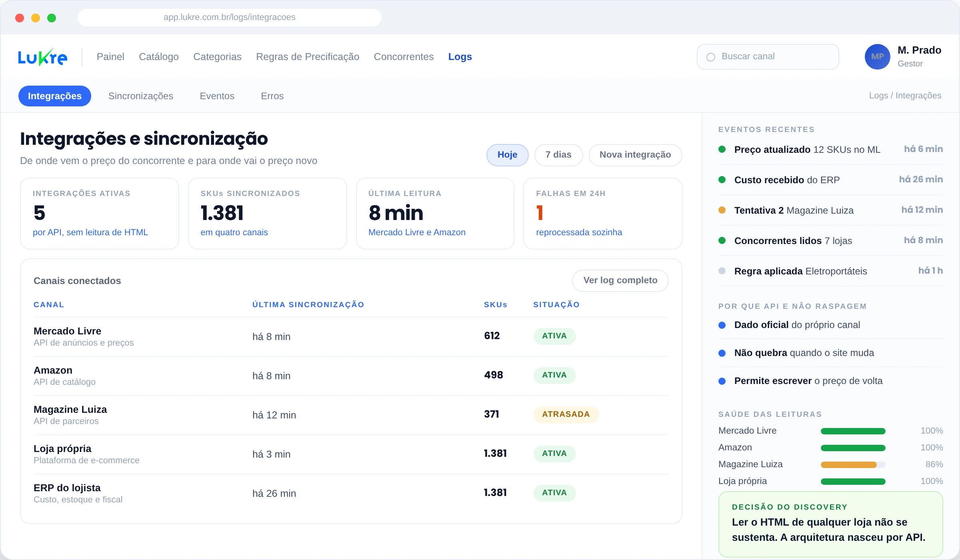Click the Lukre logo
The image size is (960, 560).
click(42, 57)
